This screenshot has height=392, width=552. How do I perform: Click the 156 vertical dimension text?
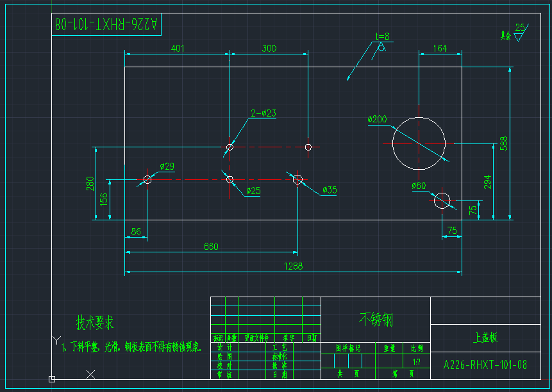pos(103,199)
